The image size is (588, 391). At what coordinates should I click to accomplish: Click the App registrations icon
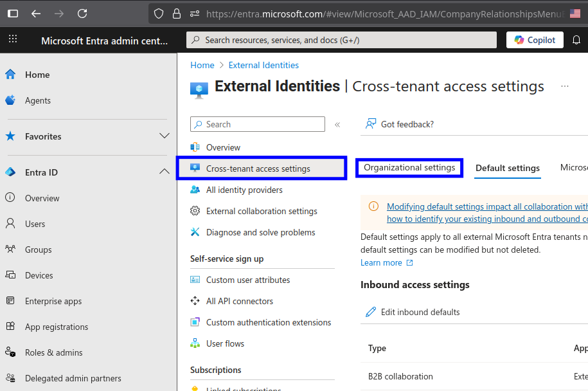point(10,326)
